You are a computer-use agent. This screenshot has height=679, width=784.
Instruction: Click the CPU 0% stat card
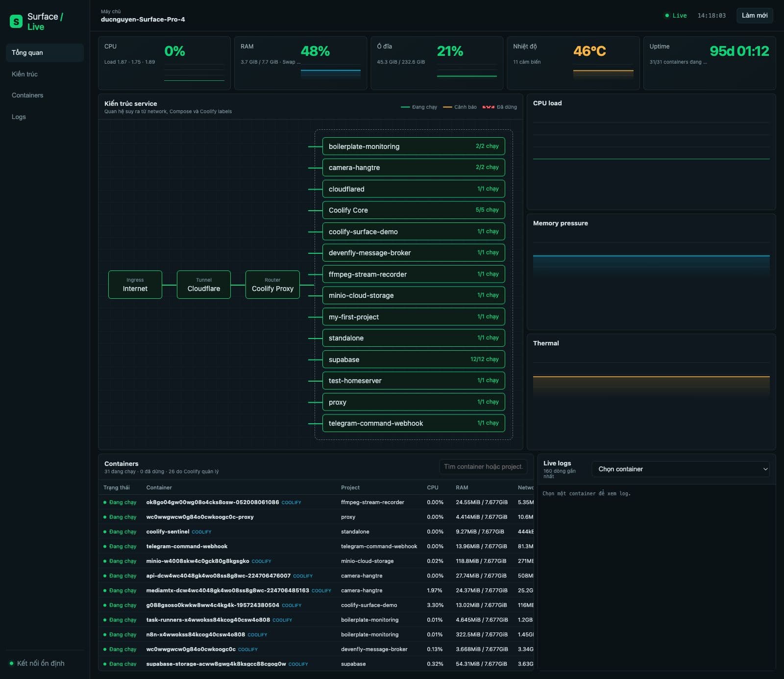coord(164,63)
